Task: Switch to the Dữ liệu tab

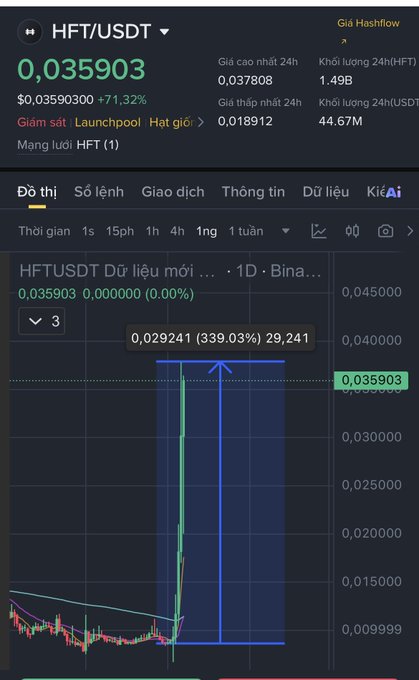Action: (326, 192)
